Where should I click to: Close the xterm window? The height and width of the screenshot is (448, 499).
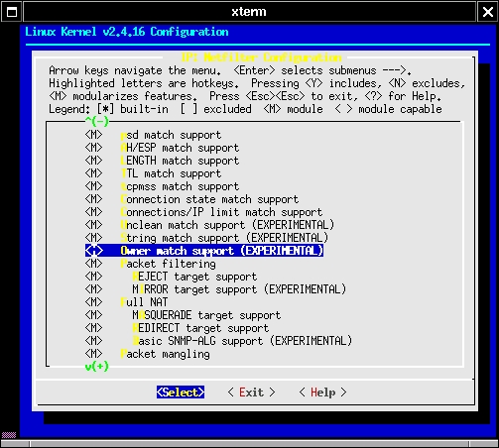click(x=488, y=12)
